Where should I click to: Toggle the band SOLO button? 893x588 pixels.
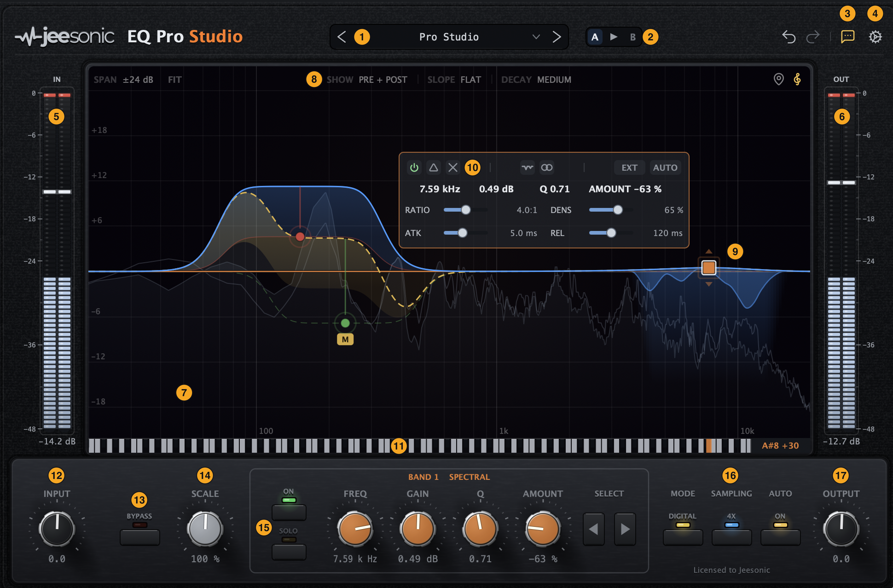[289, 551]
